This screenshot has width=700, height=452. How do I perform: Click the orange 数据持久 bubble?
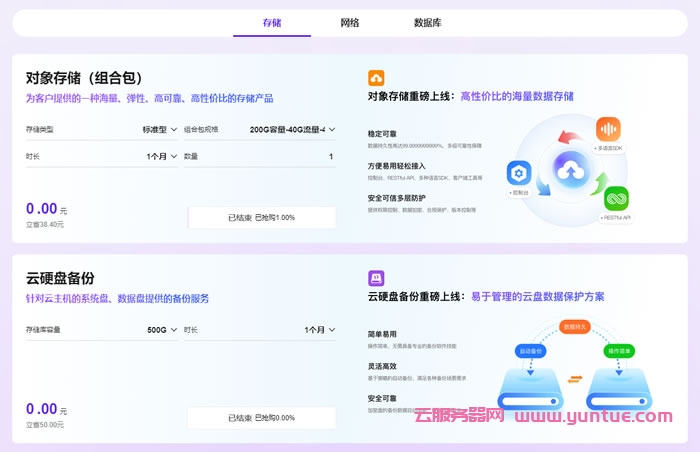tap(574, 327)
